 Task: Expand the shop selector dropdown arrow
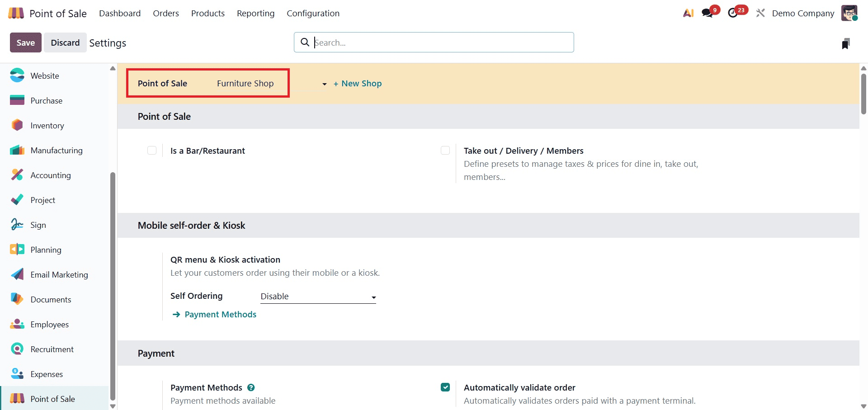pos(324,84)
